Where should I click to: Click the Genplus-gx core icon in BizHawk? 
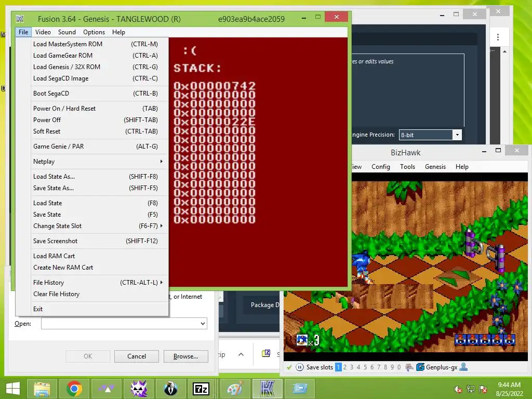coord(420,367)
